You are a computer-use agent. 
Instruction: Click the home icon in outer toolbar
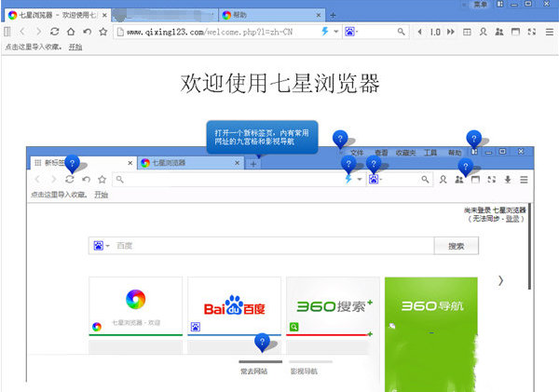point(71,32)
